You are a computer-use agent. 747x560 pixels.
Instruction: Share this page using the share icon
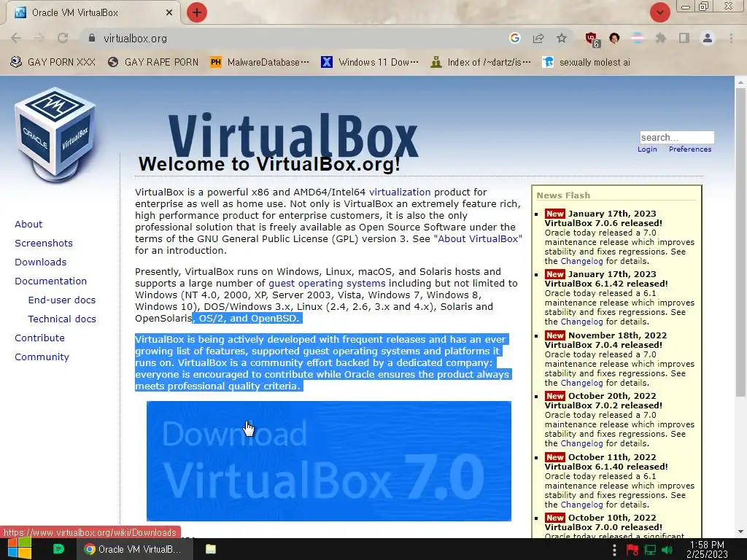click(538, 38)
